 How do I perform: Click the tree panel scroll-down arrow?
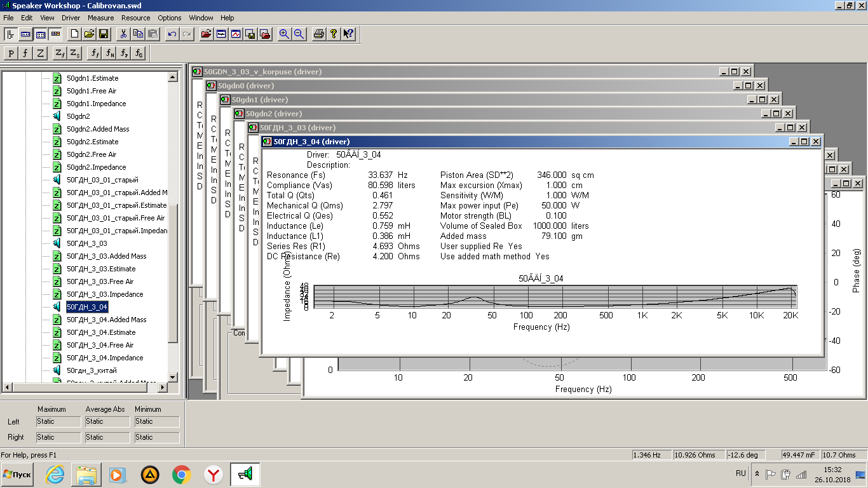pos(173,376)
